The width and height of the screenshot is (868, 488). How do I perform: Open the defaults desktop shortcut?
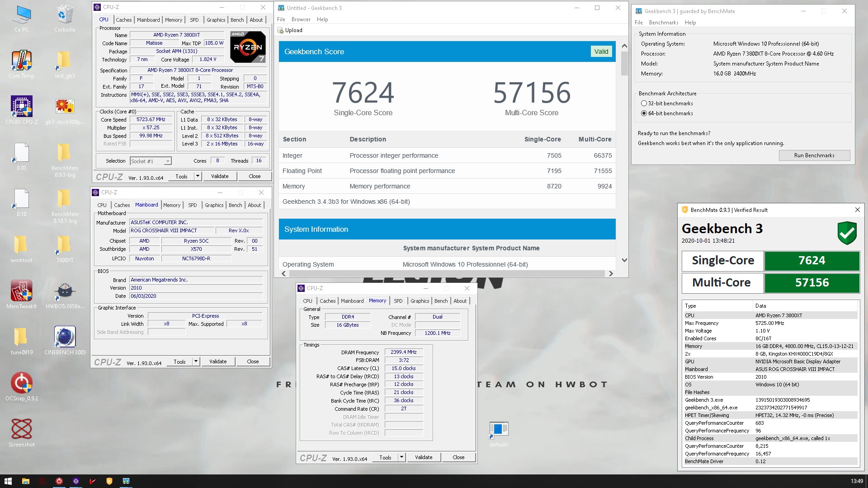(x=499, y=434)
